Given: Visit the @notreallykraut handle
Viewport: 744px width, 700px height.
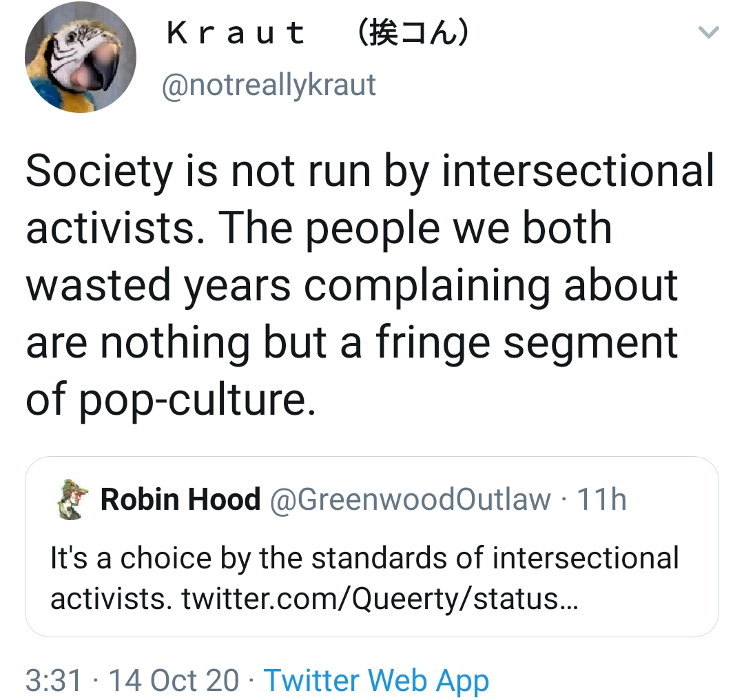Looking at the screenshot, I should point(269,85).
